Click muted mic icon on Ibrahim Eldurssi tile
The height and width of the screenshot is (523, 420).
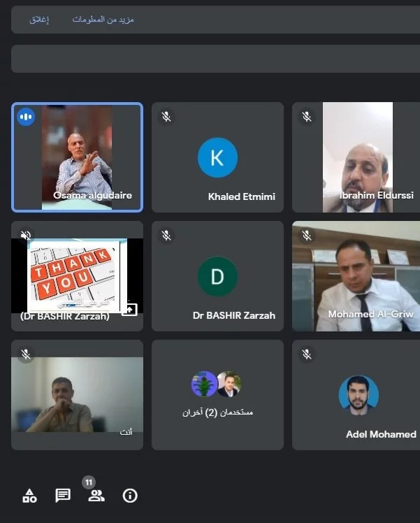tap(307, 117)
